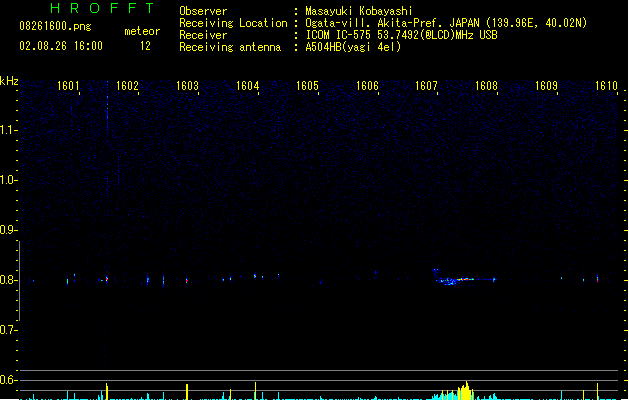Click the long meteor echo near 1607-1608
The height and width of the screenshot is (400, 629).
tap(463, 278)
